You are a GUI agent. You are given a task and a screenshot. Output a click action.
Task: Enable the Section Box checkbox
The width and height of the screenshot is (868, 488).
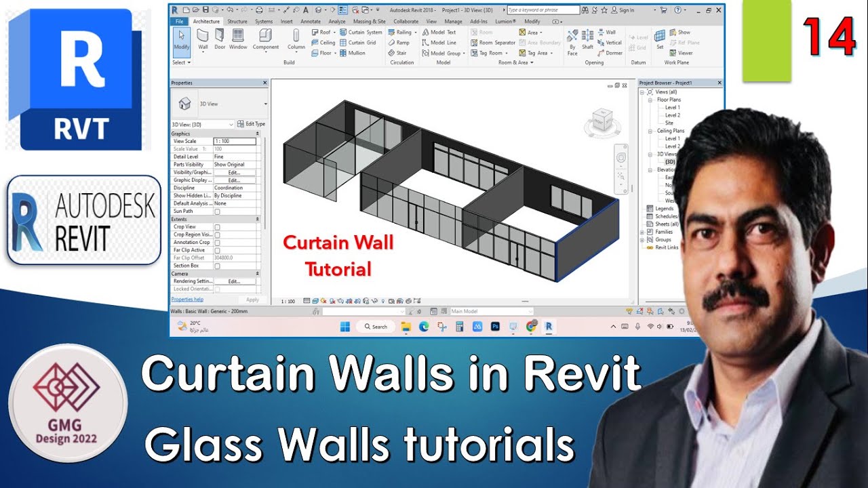(x=217, y=266)
